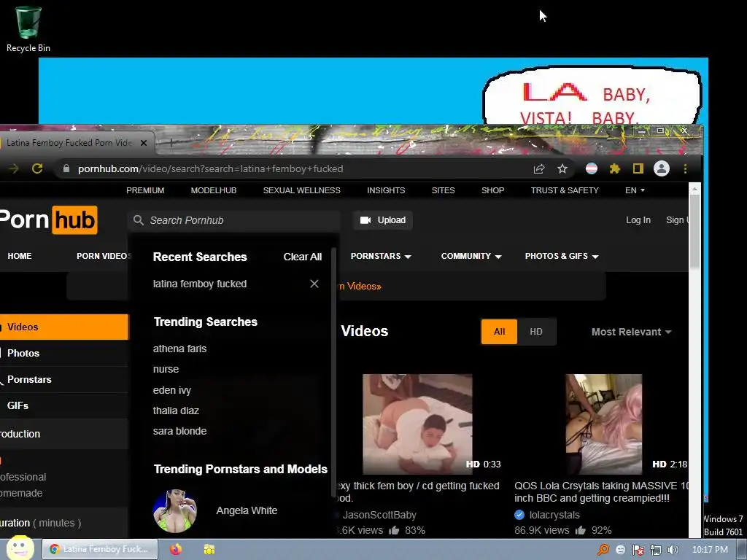Pick trending search 'eden ivy'
The image size is (747, 560).
171,390
